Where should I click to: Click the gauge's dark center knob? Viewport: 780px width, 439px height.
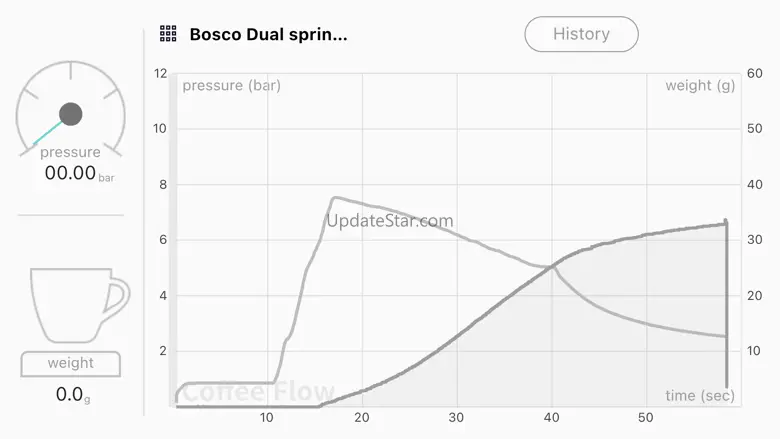pyautogui.click(x=70, y=114)
